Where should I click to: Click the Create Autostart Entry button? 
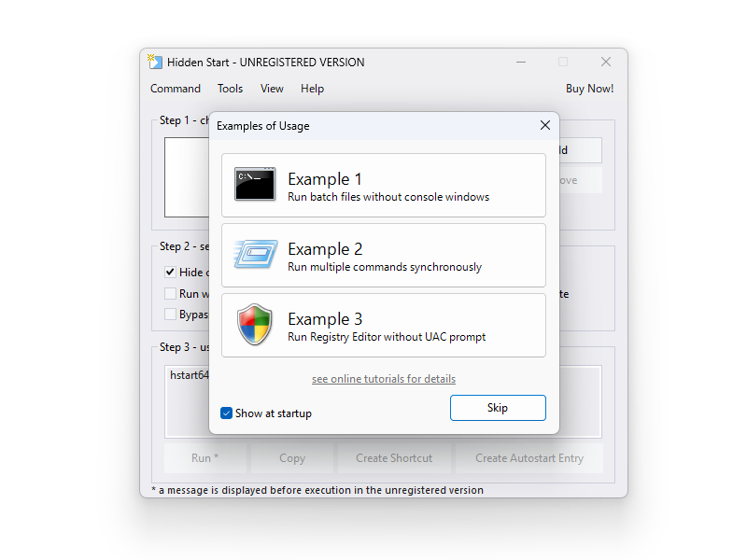point(529,458)
